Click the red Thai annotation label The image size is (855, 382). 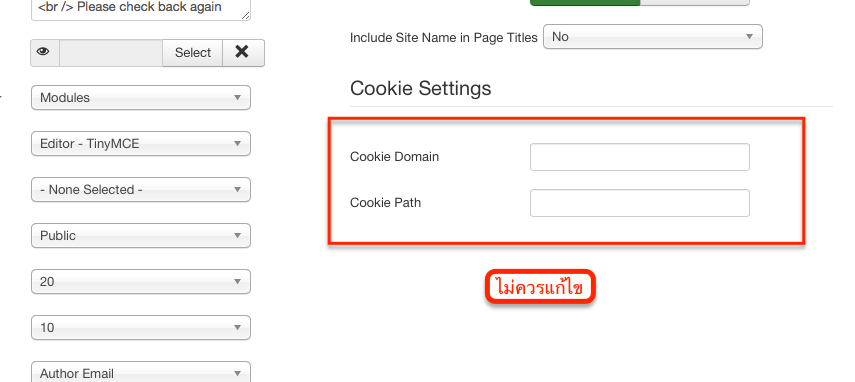tap(540, 287)
